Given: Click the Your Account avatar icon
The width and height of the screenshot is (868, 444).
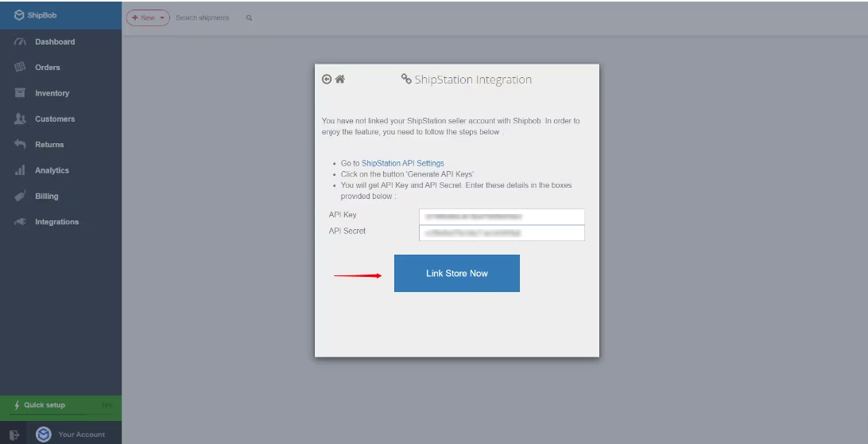Looking at the screenshot, I should (44, 434).
